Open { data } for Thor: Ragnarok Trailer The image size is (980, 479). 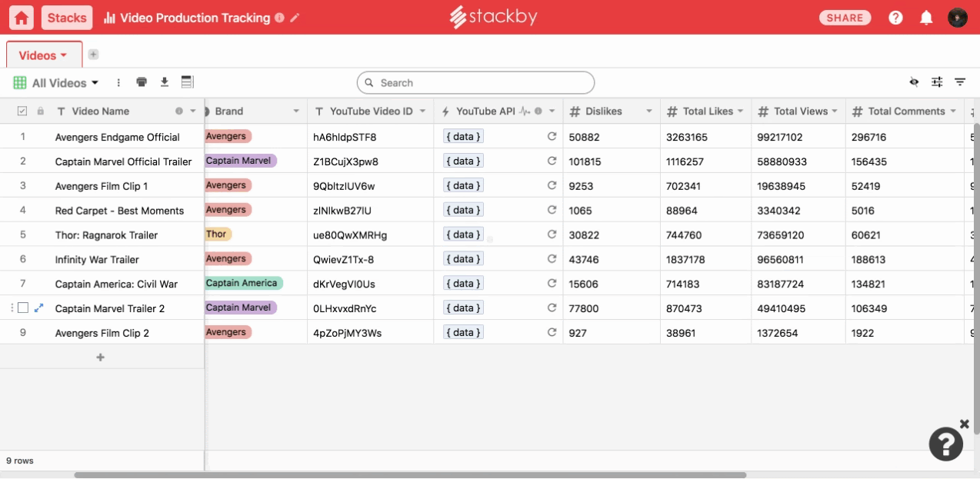click(463, 235)
